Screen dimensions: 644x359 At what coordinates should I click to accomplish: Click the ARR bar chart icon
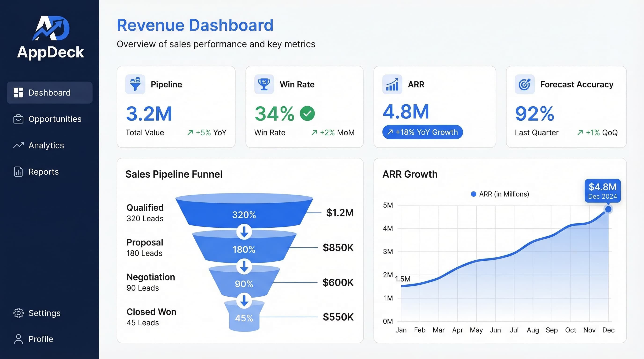[x=392, y=84]
